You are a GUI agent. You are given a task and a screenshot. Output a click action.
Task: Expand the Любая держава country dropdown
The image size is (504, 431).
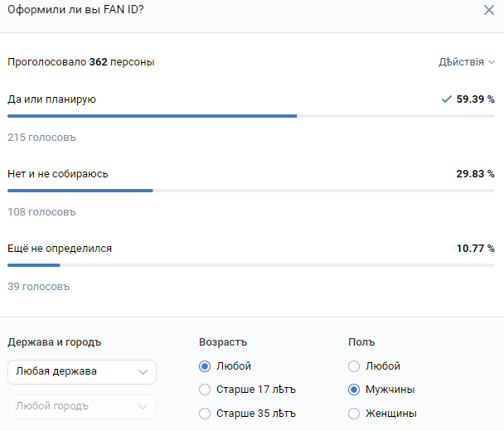tap(81, 372)
